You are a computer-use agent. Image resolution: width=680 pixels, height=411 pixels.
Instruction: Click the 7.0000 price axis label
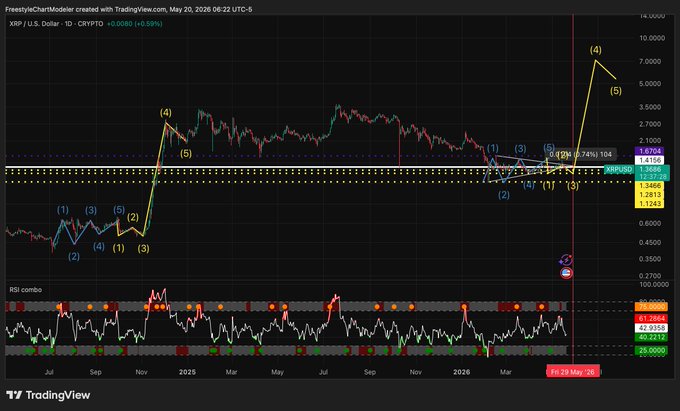tap(650, 62)
